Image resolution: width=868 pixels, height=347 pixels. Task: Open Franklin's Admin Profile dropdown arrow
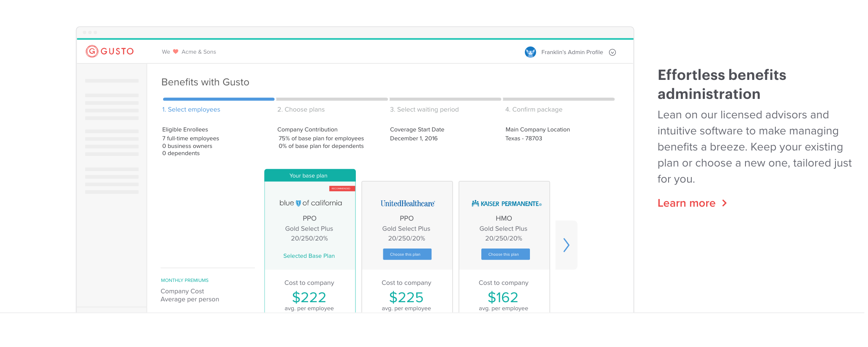pyautogui.click(x=612, y=52)
